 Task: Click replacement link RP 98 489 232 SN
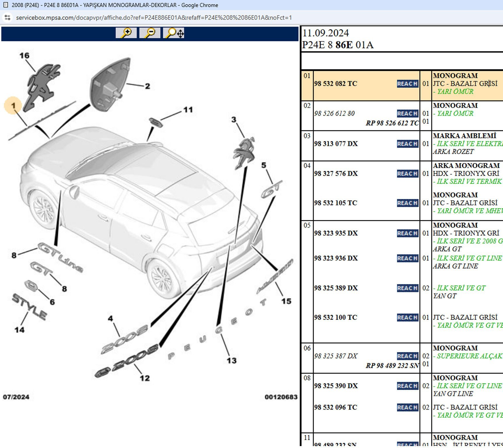[392, 365]
